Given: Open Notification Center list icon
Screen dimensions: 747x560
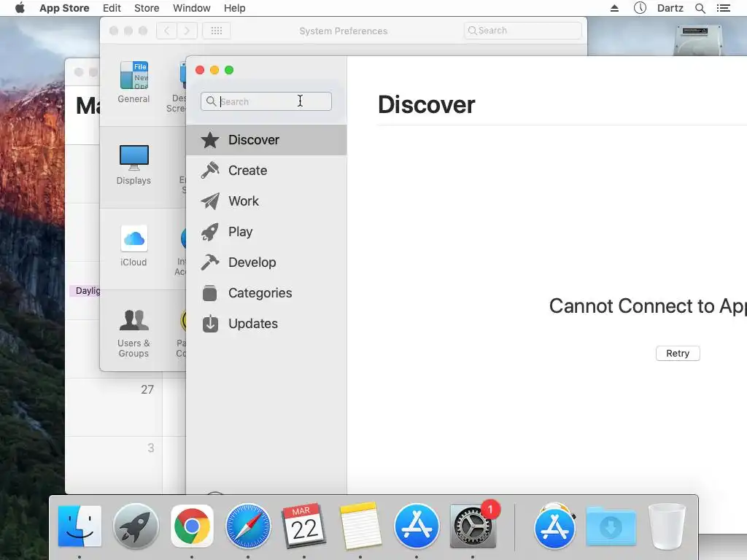Looking at the screenshot, I should click(x=724, y=8).
